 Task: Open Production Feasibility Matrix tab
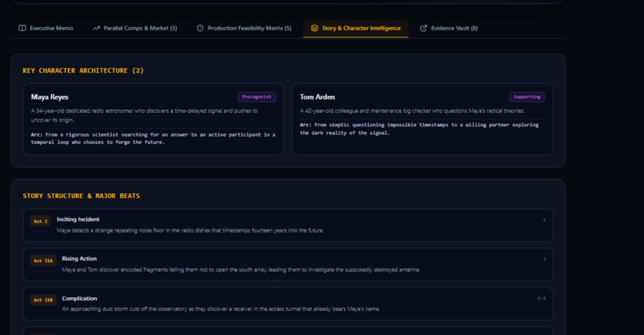point(244,28)
